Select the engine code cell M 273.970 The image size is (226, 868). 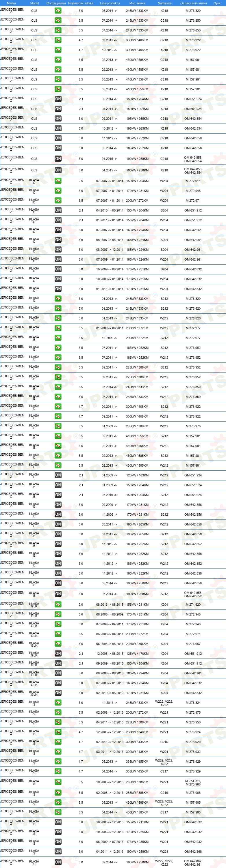click(x=193, y=426)
